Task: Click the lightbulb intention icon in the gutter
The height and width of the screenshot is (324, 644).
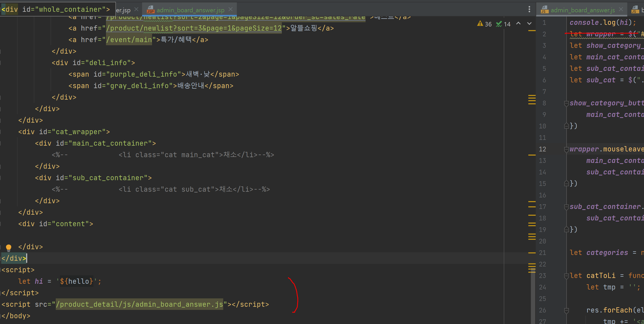Action: [9, 247]
